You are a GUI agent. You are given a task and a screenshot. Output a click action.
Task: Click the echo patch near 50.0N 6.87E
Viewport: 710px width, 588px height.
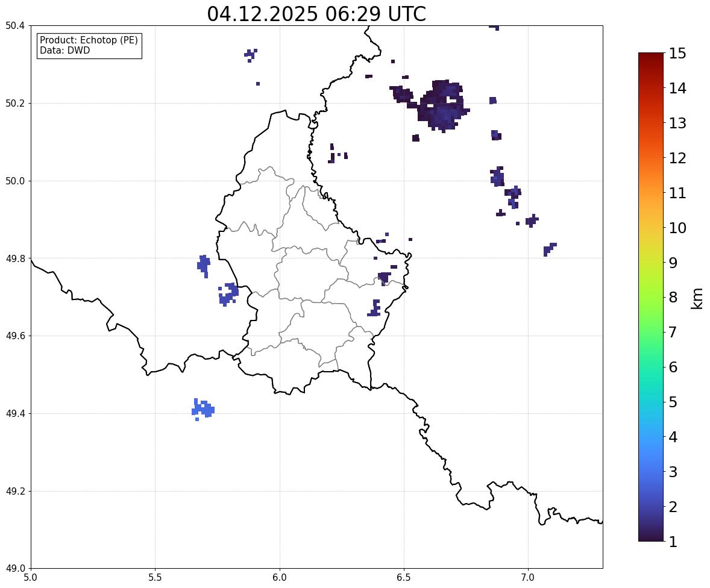(x=497, y=177)
